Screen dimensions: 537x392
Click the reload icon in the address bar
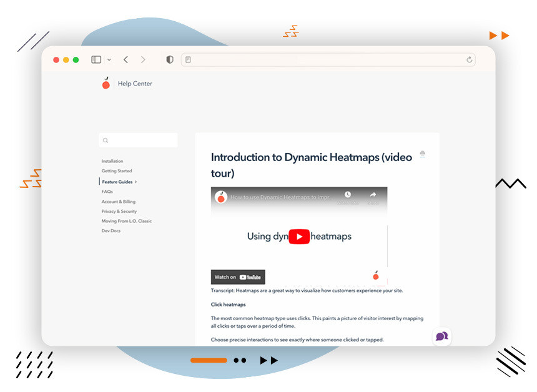point(469,59)
